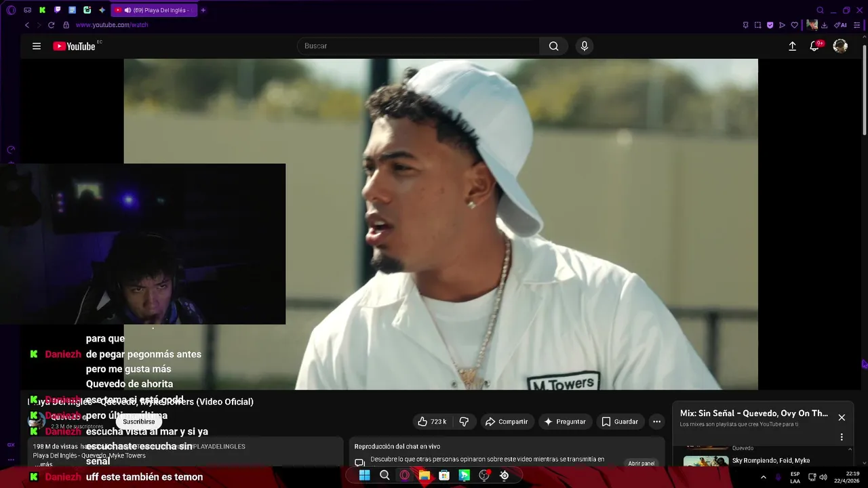Bookmark page with the heart icon

coord(794,25)
